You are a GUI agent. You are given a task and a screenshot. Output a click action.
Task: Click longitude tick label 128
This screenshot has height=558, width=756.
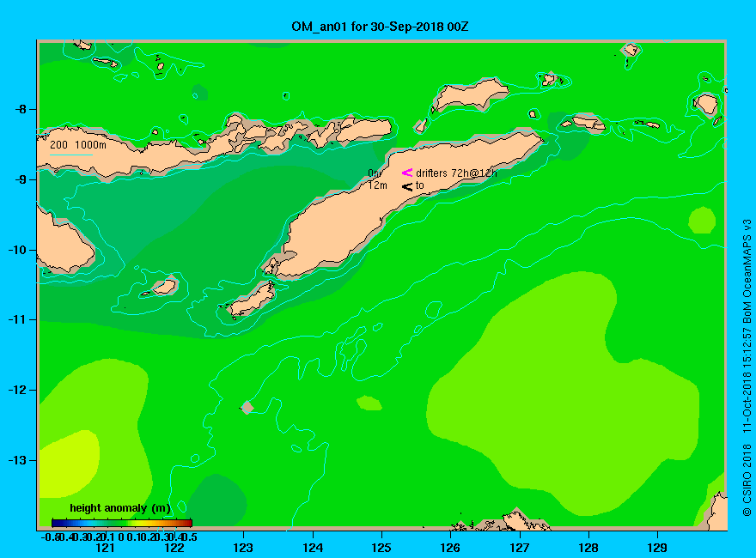(x=588, y=548)
